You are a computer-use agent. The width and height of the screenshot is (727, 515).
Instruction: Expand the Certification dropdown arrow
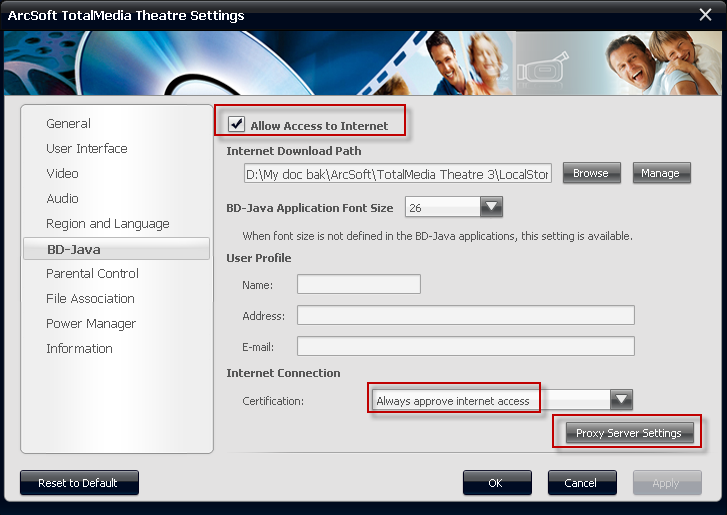621,400
